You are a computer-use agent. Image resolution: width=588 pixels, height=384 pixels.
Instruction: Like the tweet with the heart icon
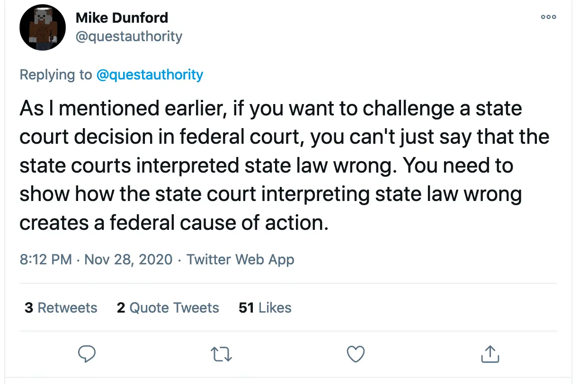(x=356, y=354)
